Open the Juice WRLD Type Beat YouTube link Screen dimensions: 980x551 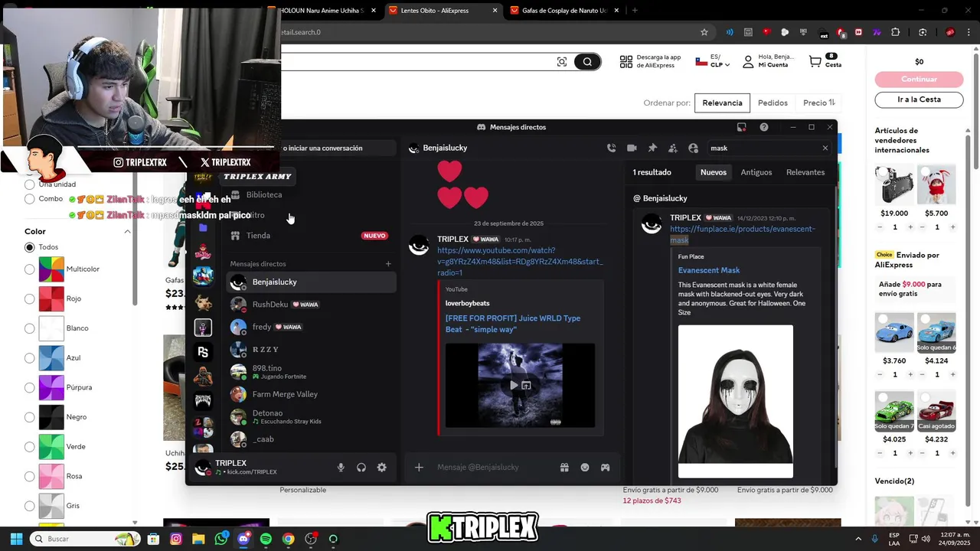coord(513,324)
